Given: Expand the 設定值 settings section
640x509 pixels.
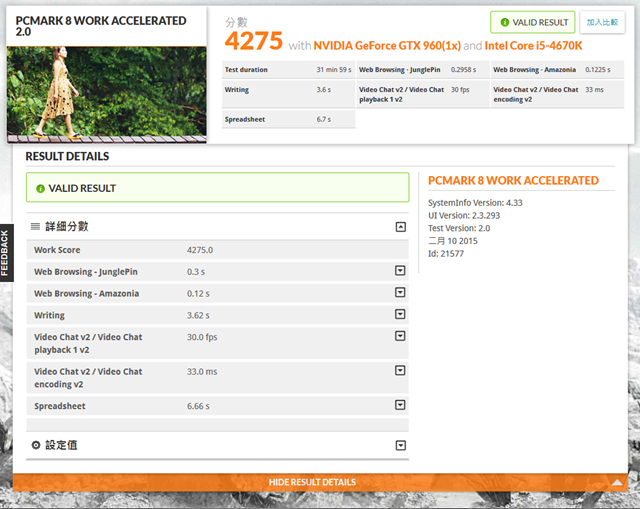Looking at the screenshot, I should [x=401, y=445].
